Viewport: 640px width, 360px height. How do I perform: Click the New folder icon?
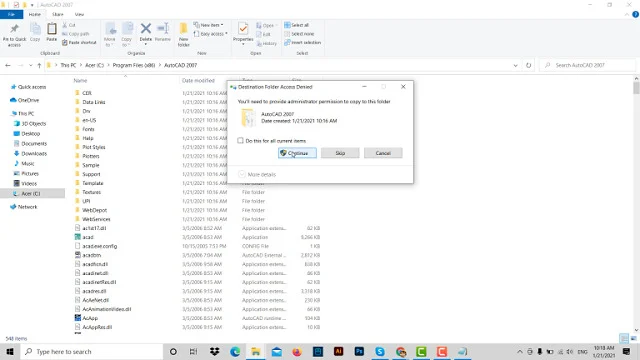(x=183, y=29)
